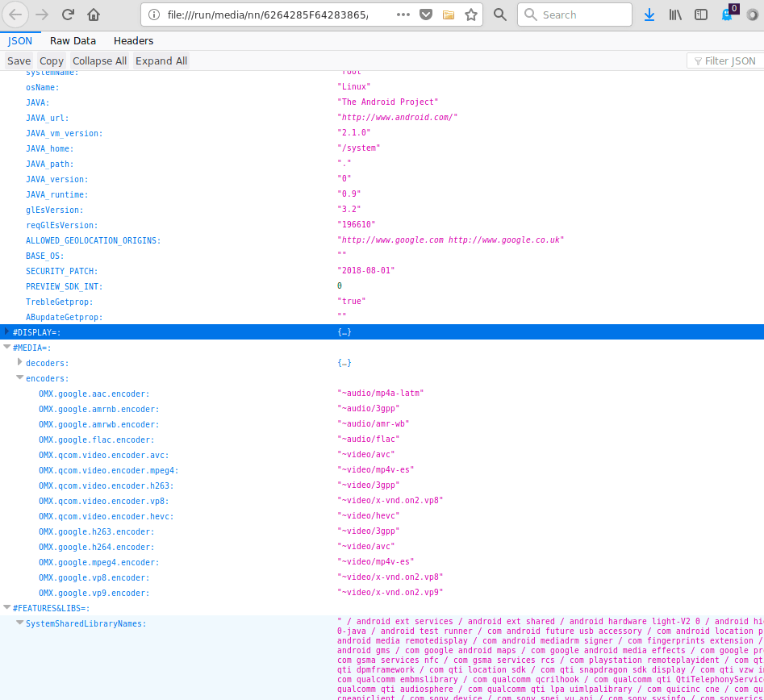Screen dimensions: 764x700
Task: Click the "2018-08-01" security patch value
Action: tap(366, 270)
